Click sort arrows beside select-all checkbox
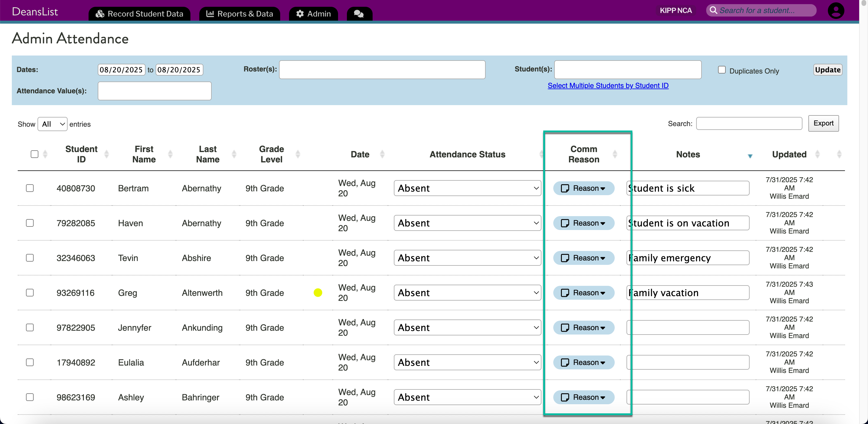868x424 pixels. (45, 154)
